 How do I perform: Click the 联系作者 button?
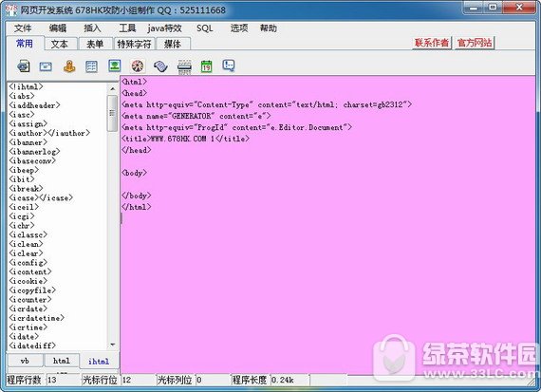click(x=432, y=43)
